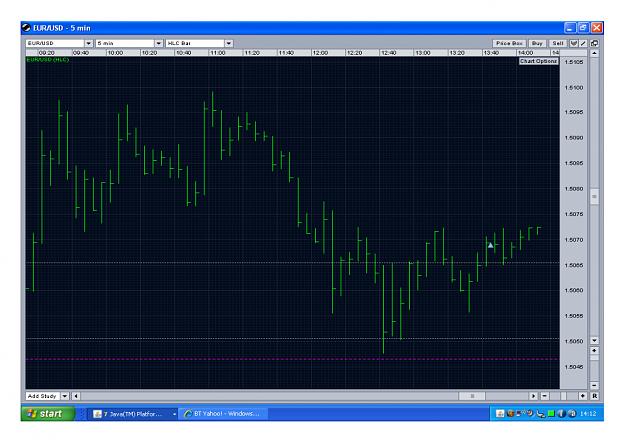Screen dimensions: 625x442
Task: Switch to the Java(TM) Platform taskbar item
Action: [x=134, y=414]
